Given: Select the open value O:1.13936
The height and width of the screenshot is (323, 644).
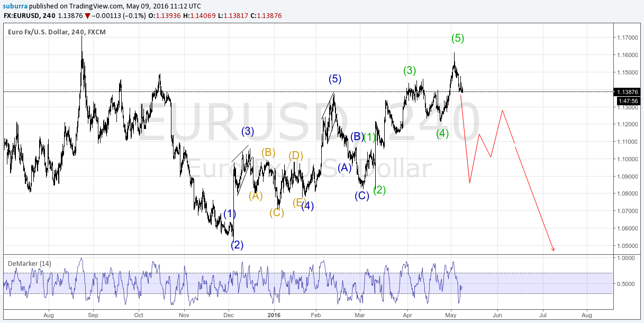Looking at the screenshot, I should point(165,16).
